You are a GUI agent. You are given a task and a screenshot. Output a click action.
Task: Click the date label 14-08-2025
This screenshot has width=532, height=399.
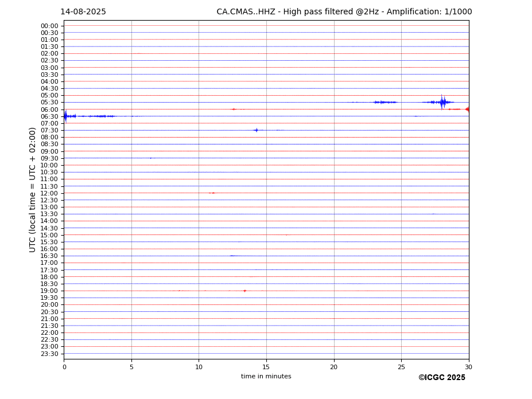[x=83, y=12]
